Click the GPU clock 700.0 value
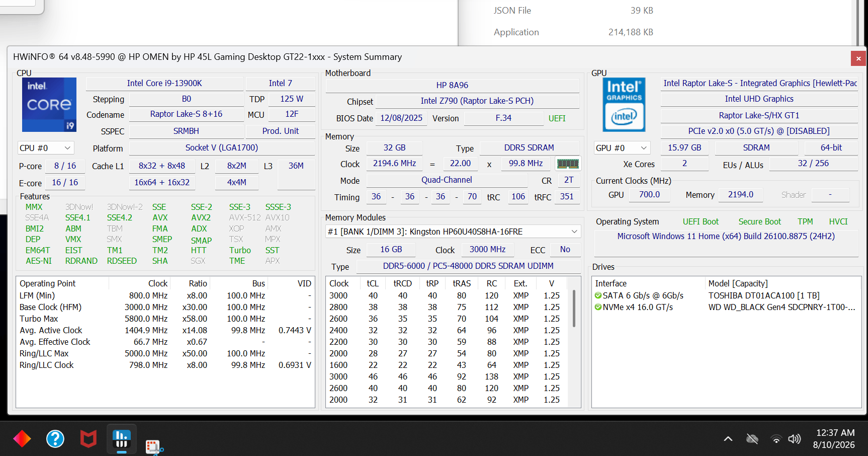Viewport: 868px width, 456px height. 649,195
